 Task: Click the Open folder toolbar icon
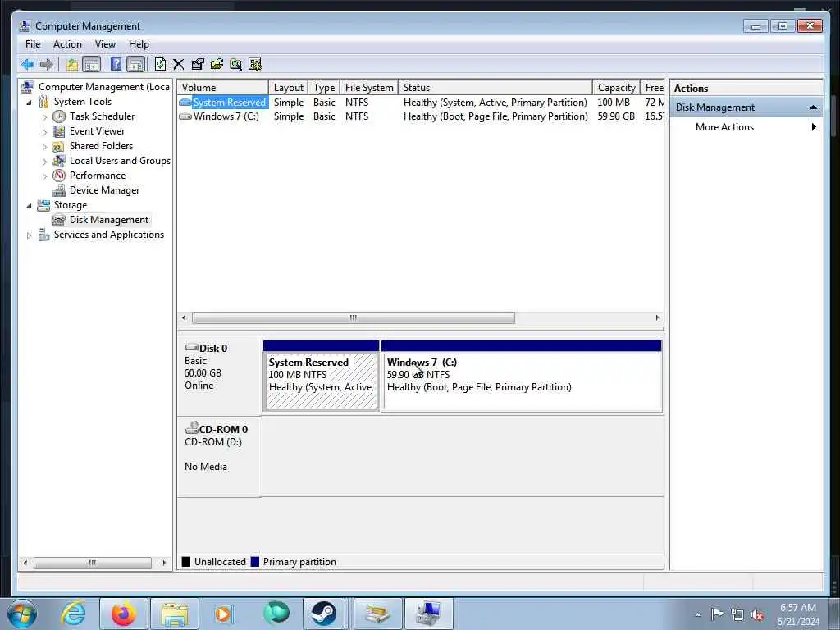217,65
